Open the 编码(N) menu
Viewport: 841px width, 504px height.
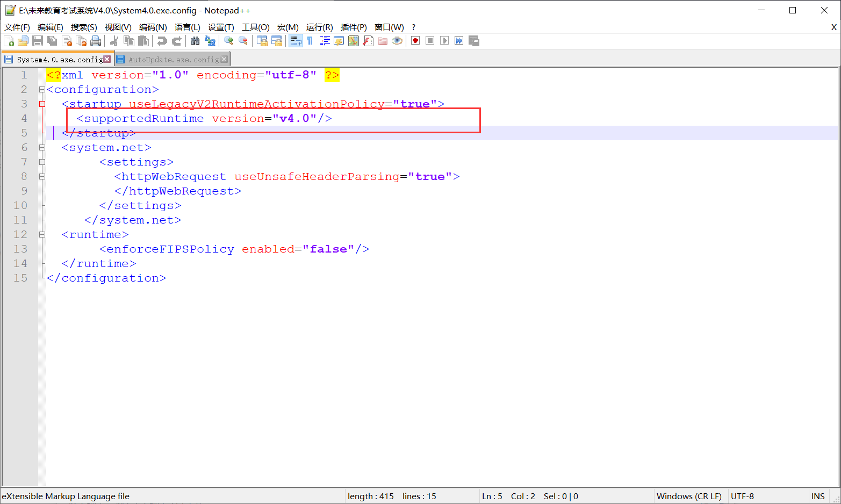153,27
